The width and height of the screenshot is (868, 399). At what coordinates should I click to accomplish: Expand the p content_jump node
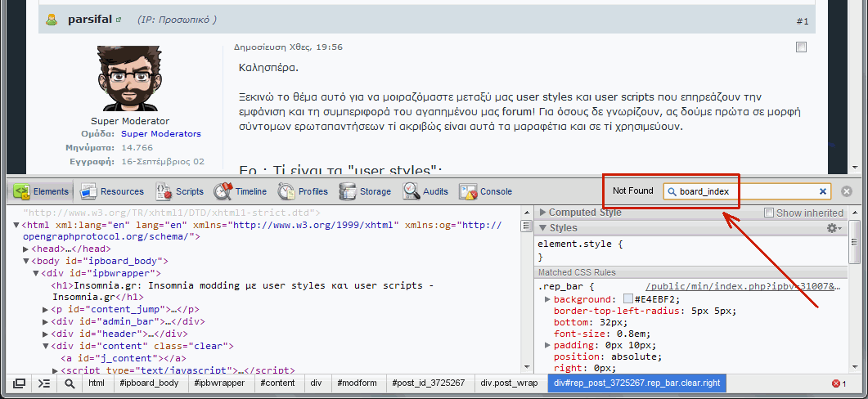(x=46, y=309)
